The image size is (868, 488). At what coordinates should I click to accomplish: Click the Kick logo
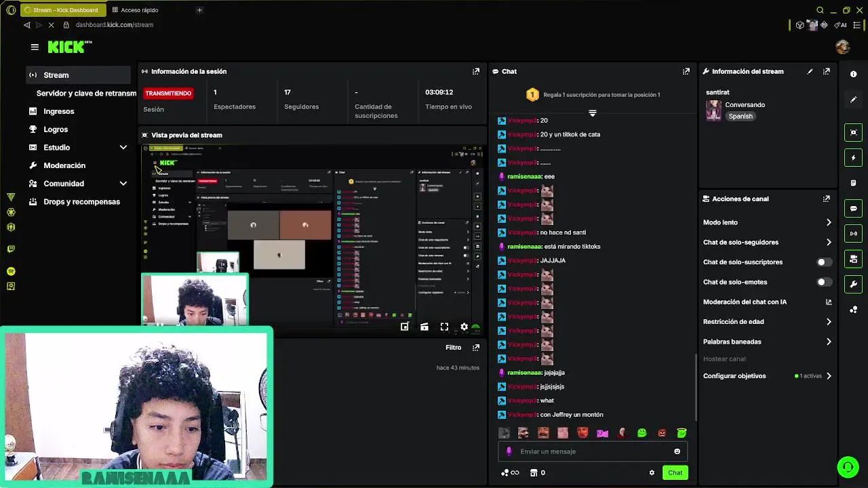[69, 47]
